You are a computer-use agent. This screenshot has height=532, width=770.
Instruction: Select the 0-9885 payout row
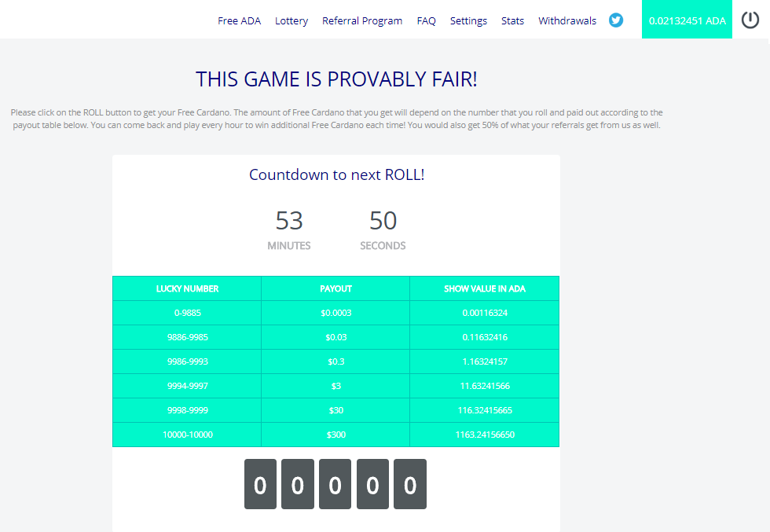pyautogui.click(x=187, y=313)
